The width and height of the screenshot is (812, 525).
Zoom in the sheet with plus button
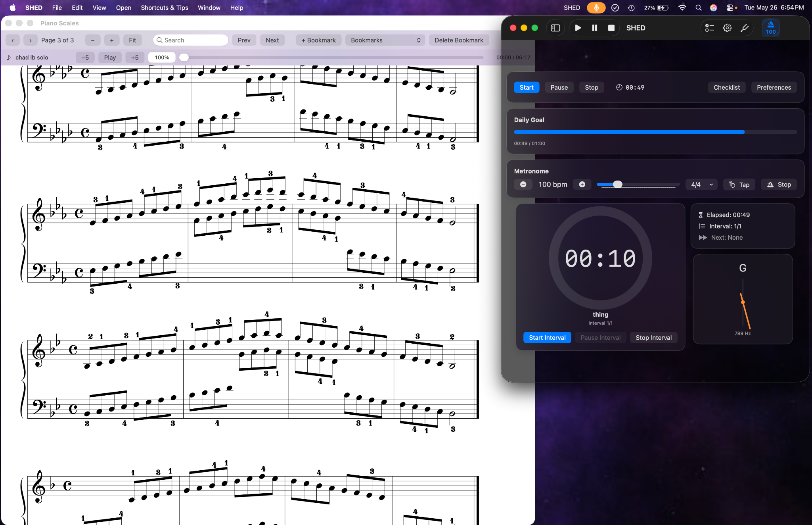[x=112, y=40]
